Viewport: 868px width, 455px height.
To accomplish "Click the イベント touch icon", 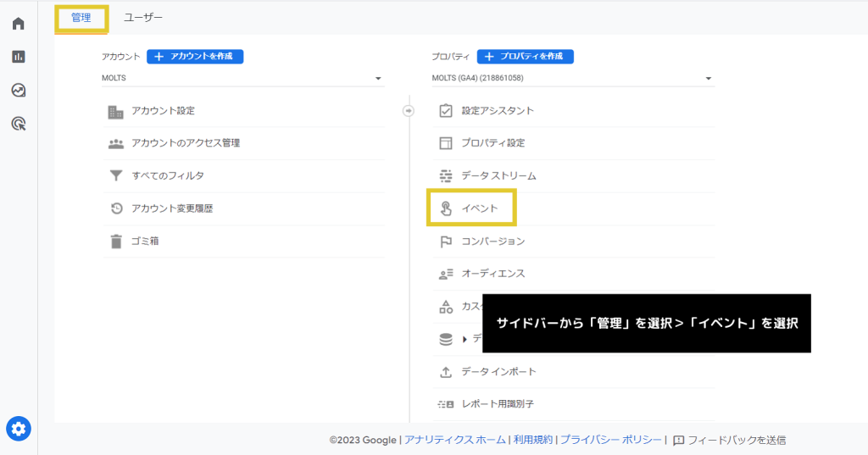I will (x=446, y=208).
